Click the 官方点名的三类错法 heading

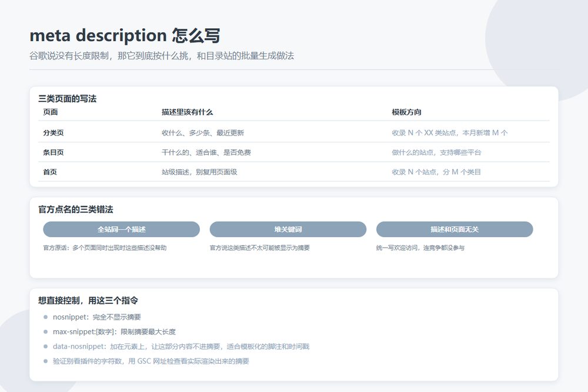coord(76,210)
